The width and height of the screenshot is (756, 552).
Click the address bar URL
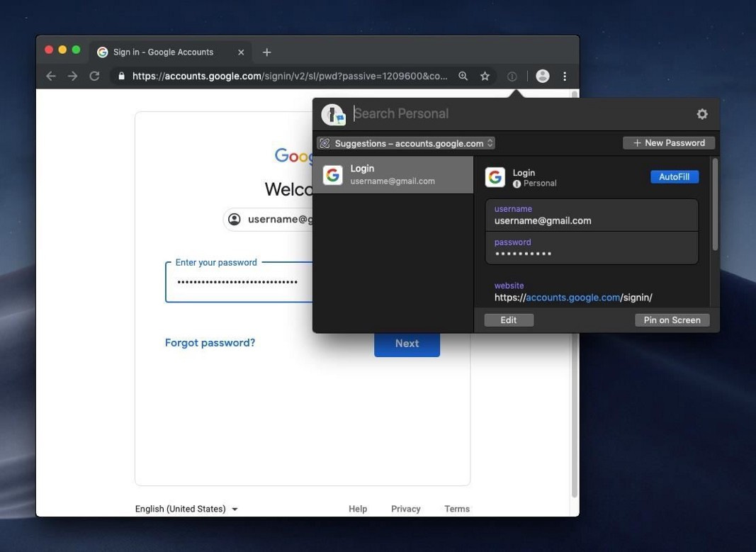tap(290, 76)
